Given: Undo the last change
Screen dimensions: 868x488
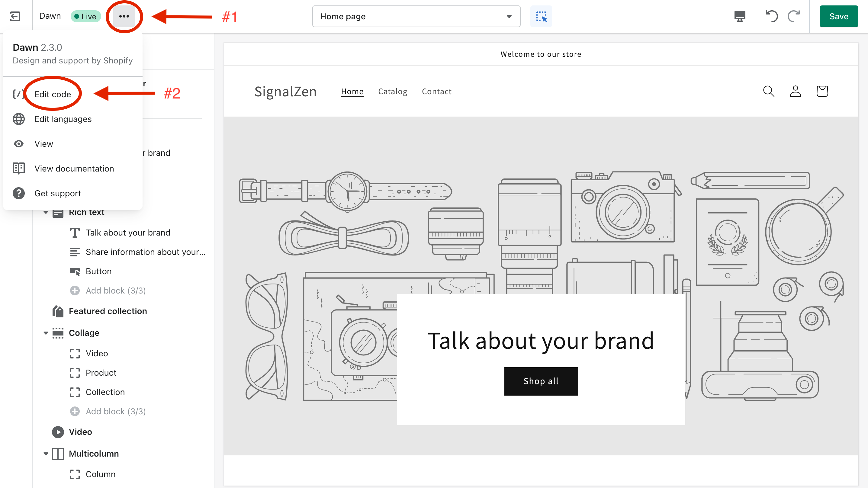Looking at the screenshot, I should coord(772,16).
